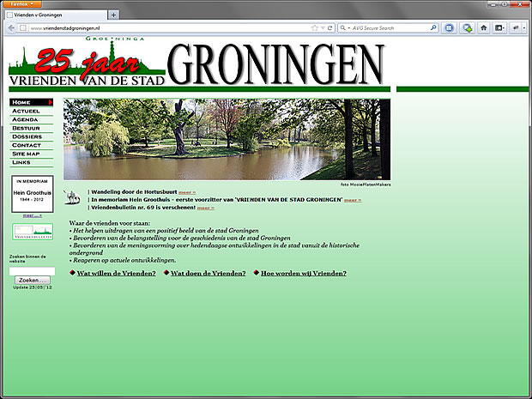Click the website search text field

pyautogui.click(x=32, y=271)
